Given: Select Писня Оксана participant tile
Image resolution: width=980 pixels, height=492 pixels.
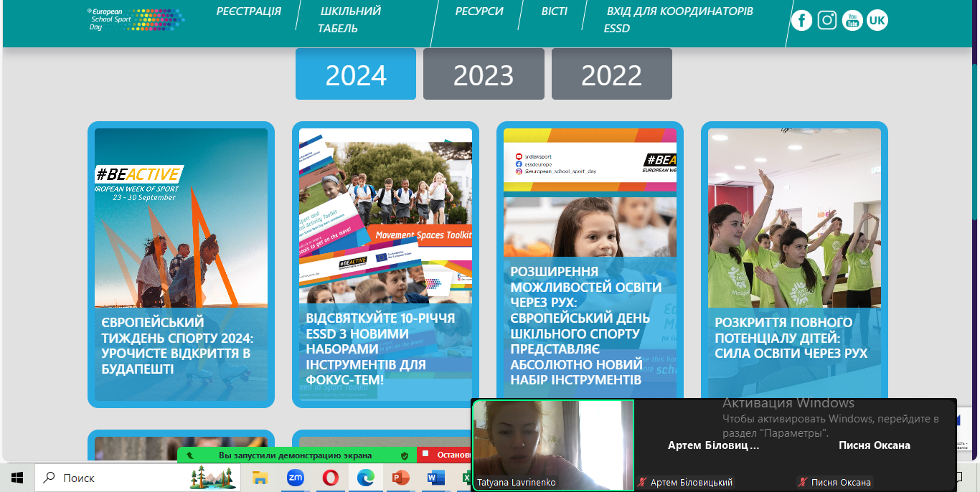Looking at the screenshot, I should 875,445.
